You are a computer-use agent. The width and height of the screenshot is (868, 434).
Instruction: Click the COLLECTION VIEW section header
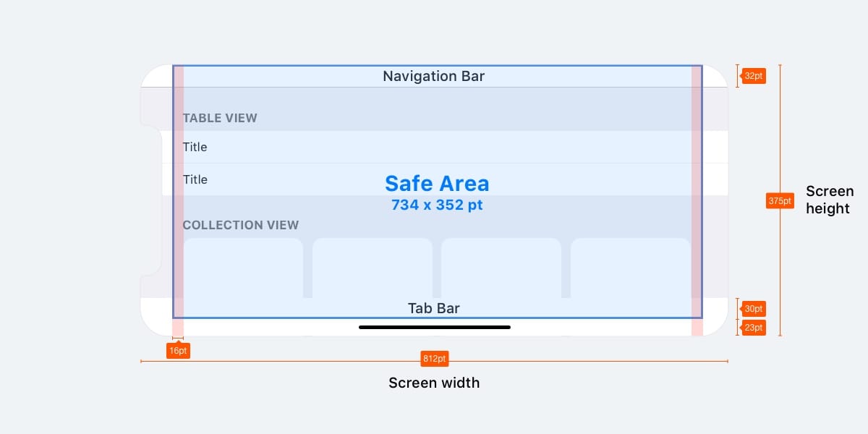[241, 225]
